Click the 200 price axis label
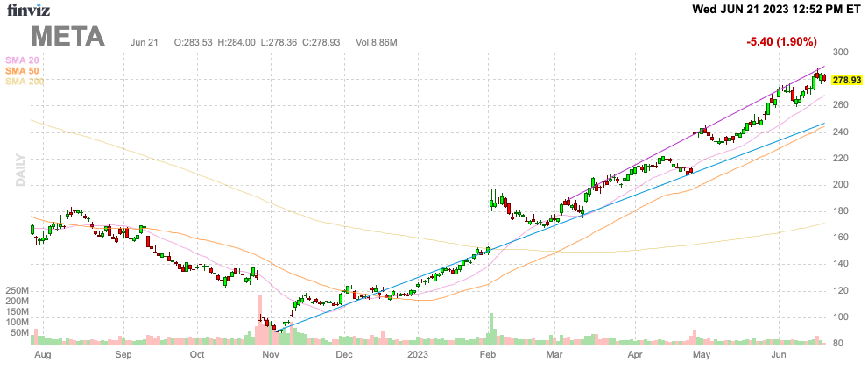The width and height of the screenshot is (868, 370). click(841, 185)
